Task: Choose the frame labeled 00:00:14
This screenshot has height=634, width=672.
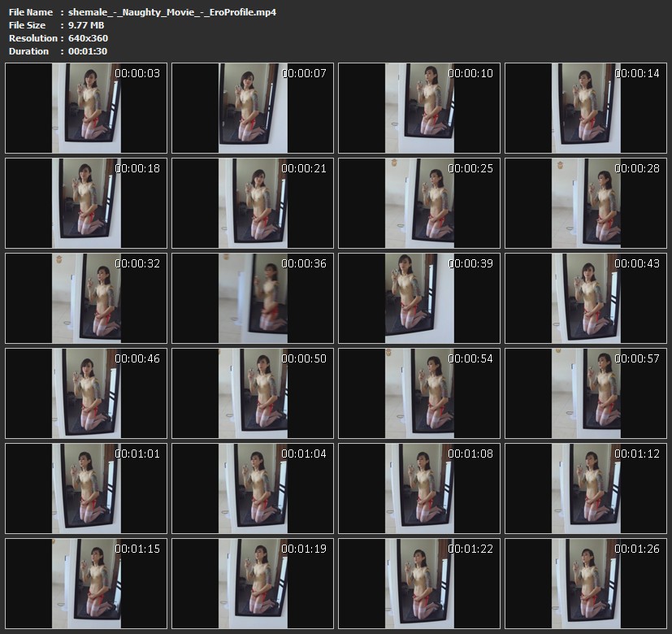Action: point(586,109)
